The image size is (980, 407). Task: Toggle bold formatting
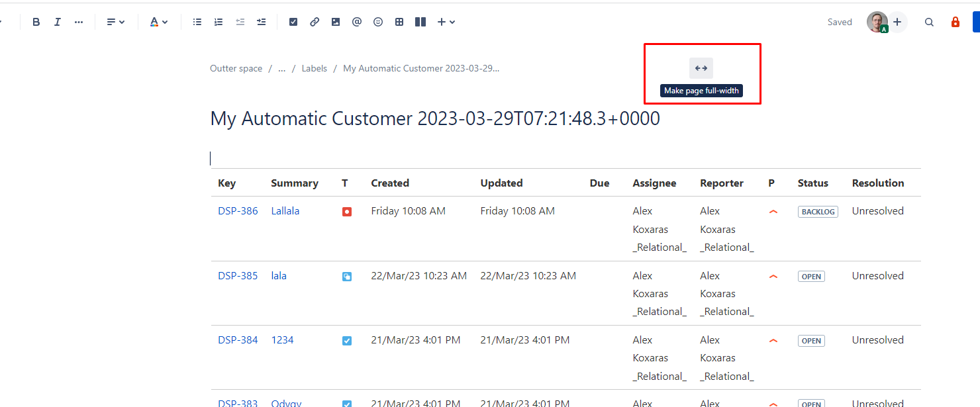(x=36, y=21)
